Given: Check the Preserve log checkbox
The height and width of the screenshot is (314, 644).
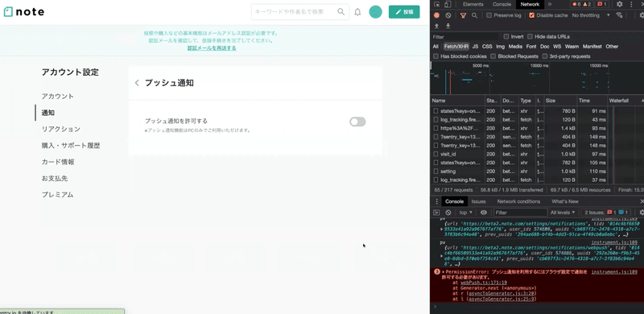Looking at the screenshot, I should click(489, 15).
